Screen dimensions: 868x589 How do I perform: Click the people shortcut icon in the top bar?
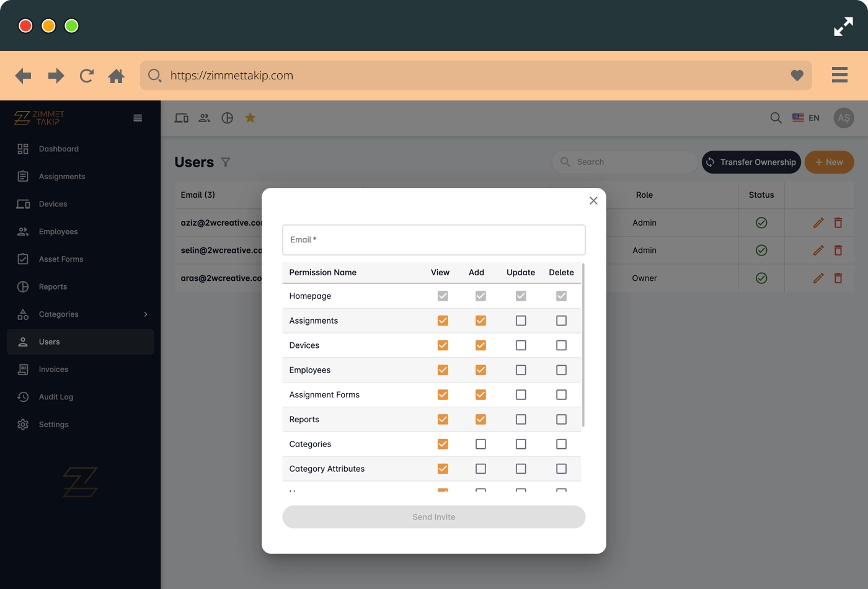tap(205, 118)
